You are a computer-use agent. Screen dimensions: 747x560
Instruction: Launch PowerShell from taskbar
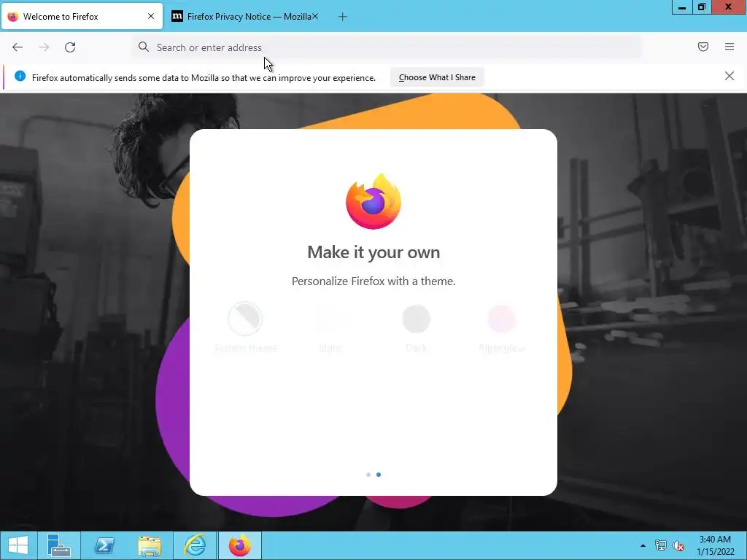104,545
